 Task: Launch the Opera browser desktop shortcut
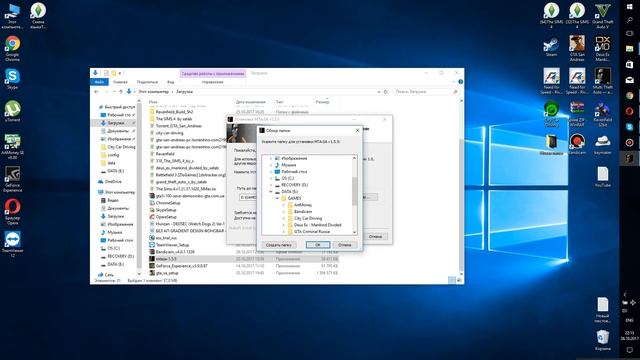coord(13,211)
